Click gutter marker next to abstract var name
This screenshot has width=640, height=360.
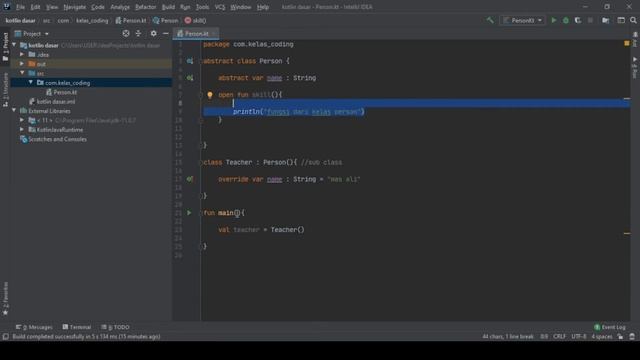pyautogui.click(x=190, y=78)
